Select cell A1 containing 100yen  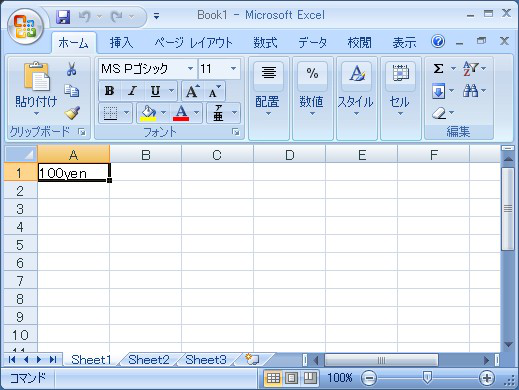[73, 173]
